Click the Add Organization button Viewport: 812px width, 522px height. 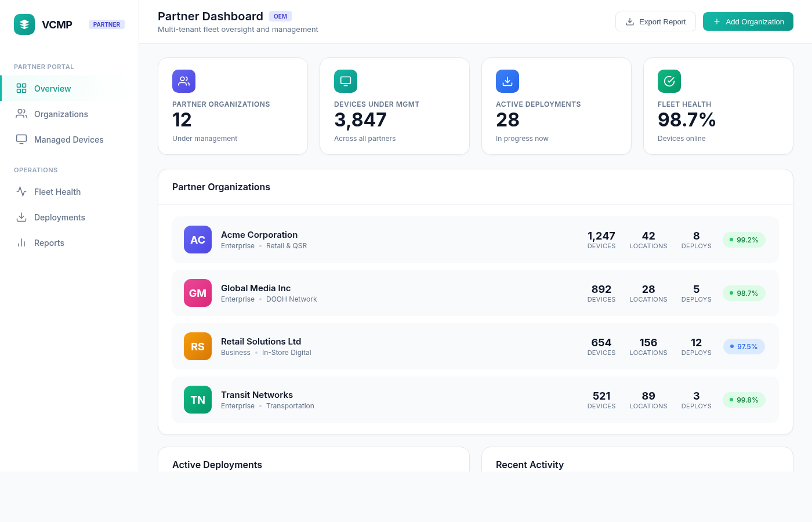click(748, 21)
